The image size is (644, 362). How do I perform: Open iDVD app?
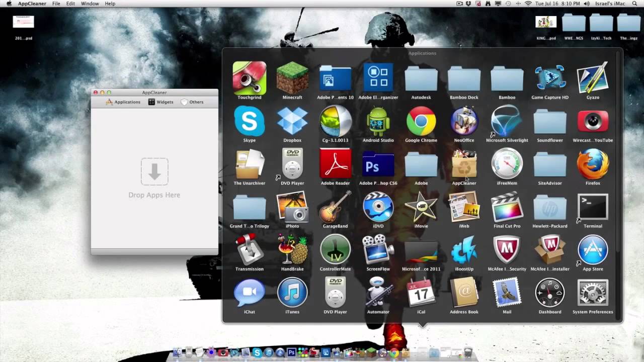click(378, 207)
